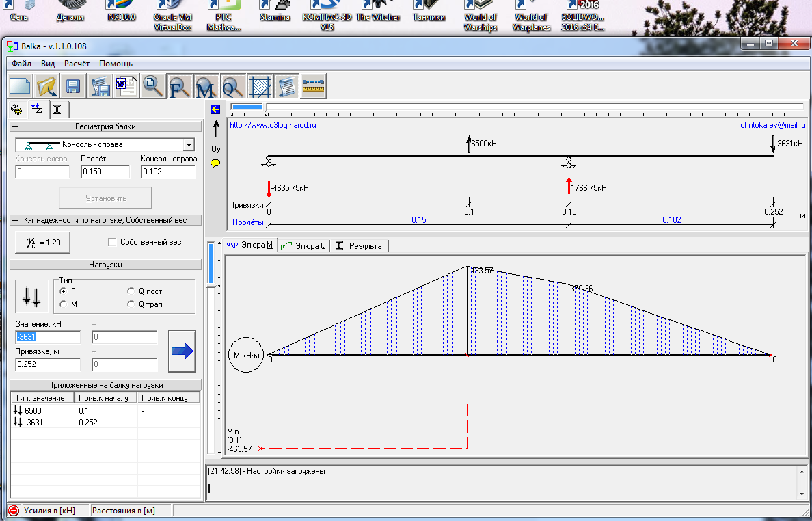The image size is (812, 521).
Task: Click the Значение, кН input field
Action: pyautogui.click(x=48, y=337)
